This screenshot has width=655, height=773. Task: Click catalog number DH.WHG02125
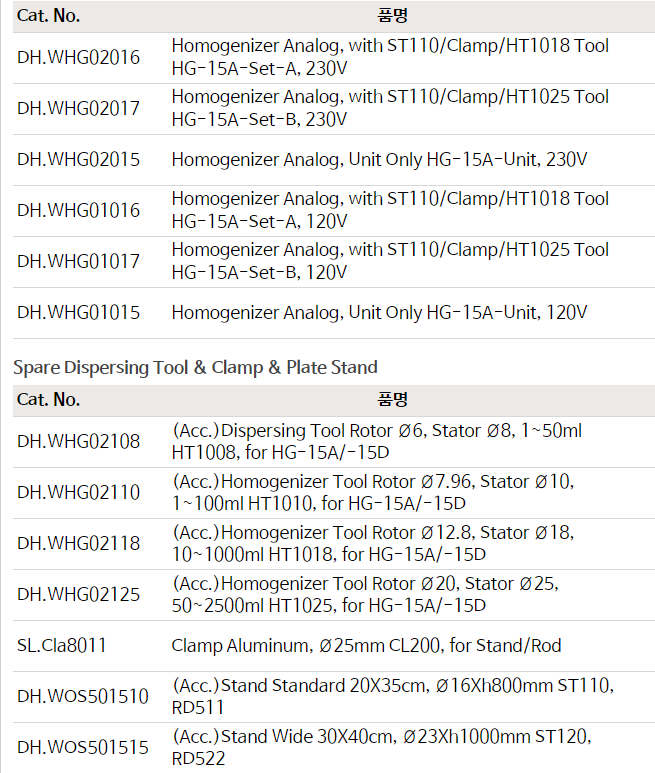click(x=79, y=595)
